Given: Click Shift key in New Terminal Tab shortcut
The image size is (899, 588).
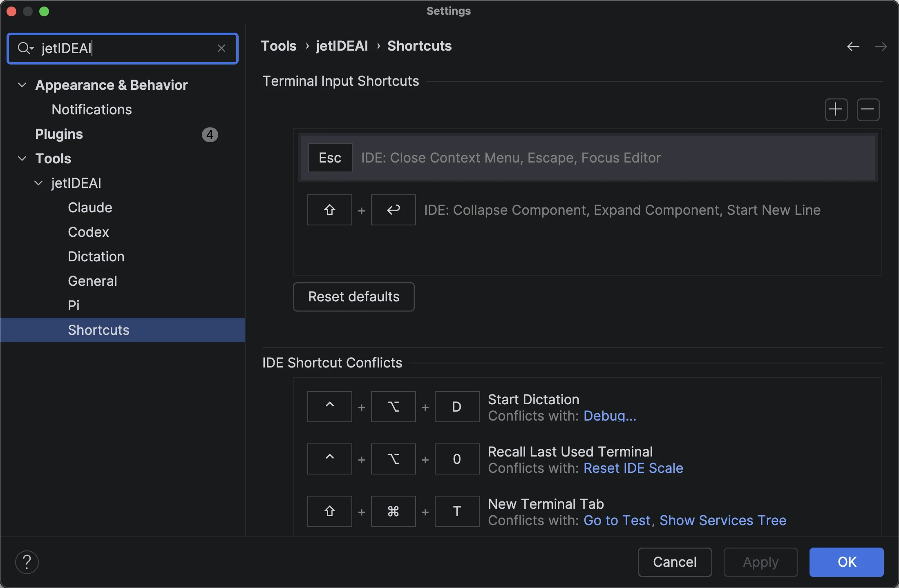Looking at the screenshot, I should coord(330,511).
